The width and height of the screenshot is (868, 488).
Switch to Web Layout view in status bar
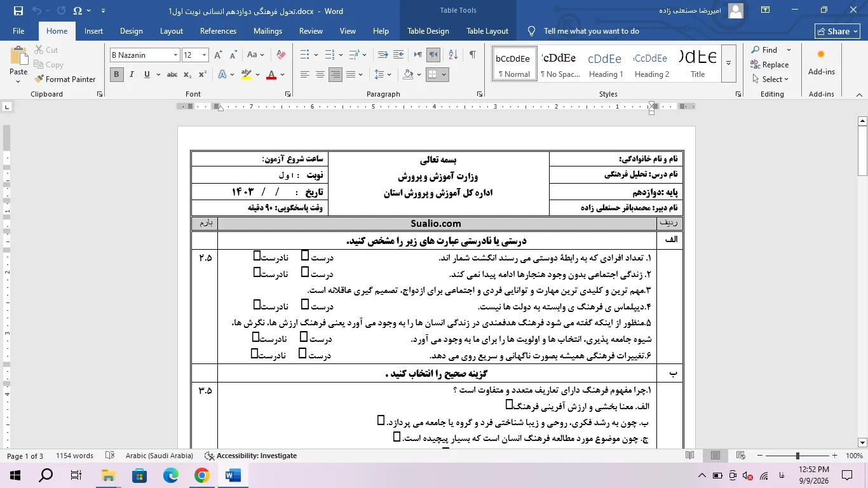point(740,456)
